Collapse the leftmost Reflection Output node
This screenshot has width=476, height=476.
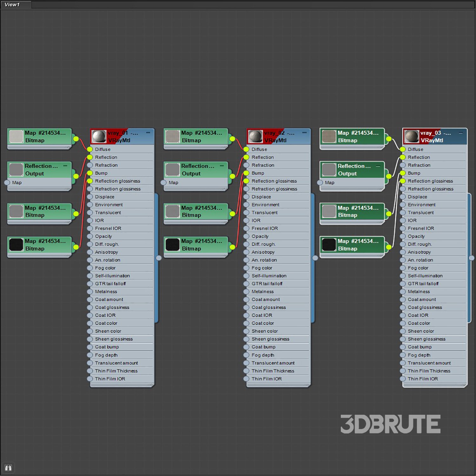point(65,166)
